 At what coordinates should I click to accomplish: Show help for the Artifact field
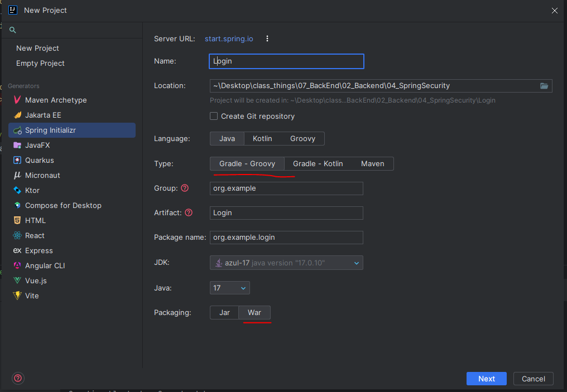click(x=189, y=212)
